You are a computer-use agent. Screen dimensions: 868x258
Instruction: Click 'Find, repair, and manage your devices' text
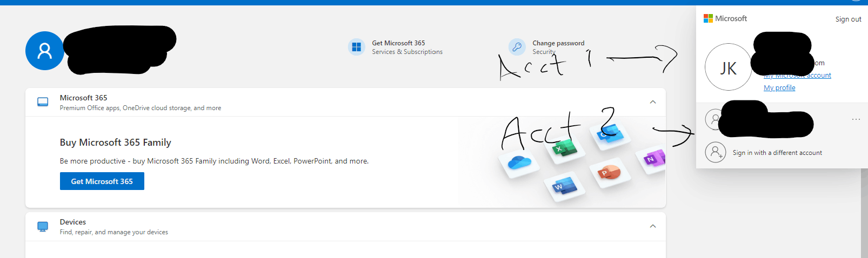click(x=114, y=232)
